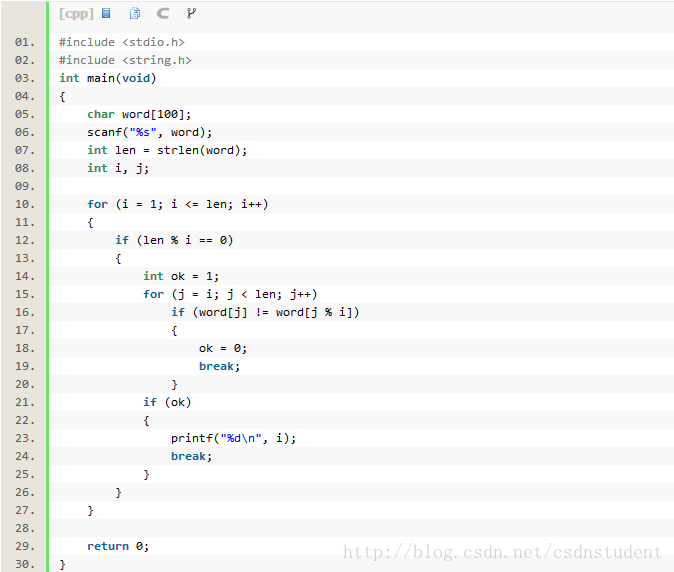Click the 'char word[100];' declaration

pyautogui.click(x=139, y=114)
